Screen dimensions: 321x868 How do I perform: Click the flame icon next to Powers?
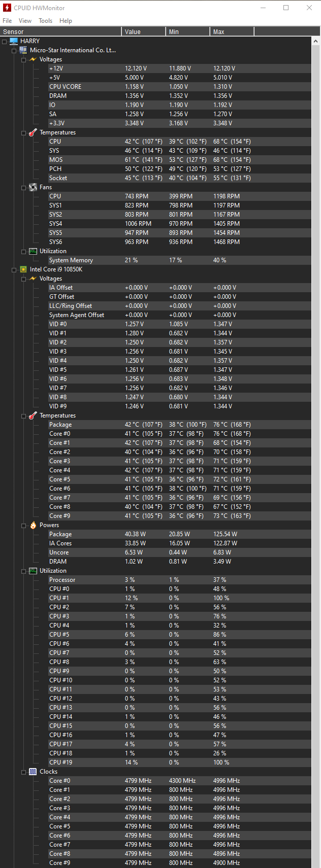(x=33, y=525)
